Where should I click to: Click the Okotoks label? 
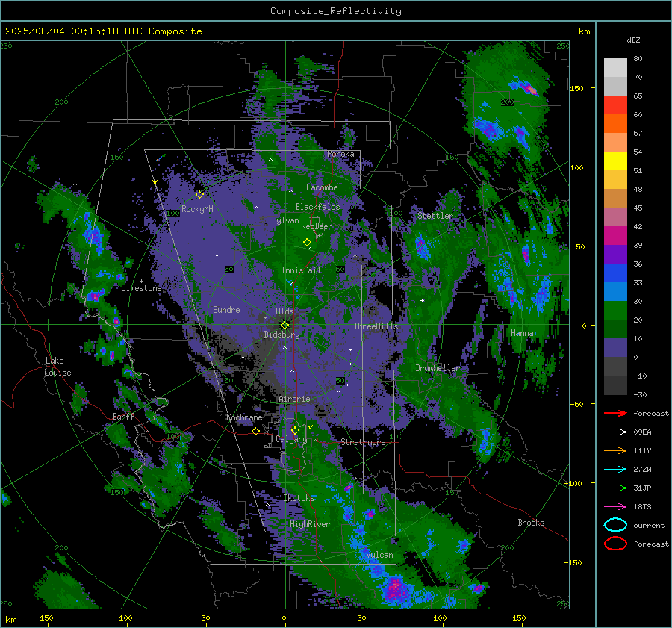299,498
